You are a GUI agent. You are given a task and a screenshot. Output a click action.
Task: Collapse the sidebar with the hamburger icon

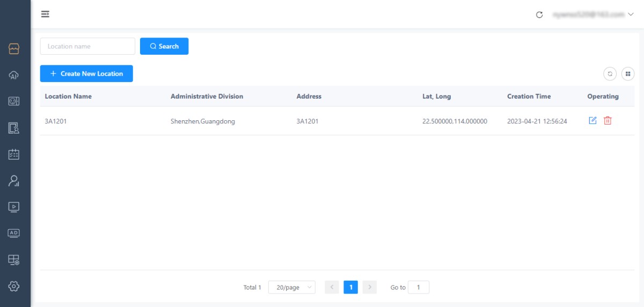pyautogui.click(x=46, y=14)
